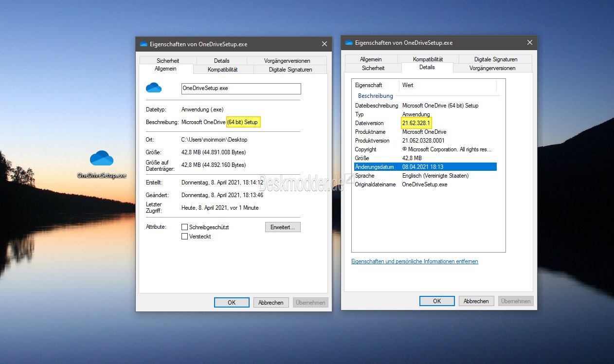Click OK in the right dialog
This screenshot has width=614, height=364.
coord(437,301)
